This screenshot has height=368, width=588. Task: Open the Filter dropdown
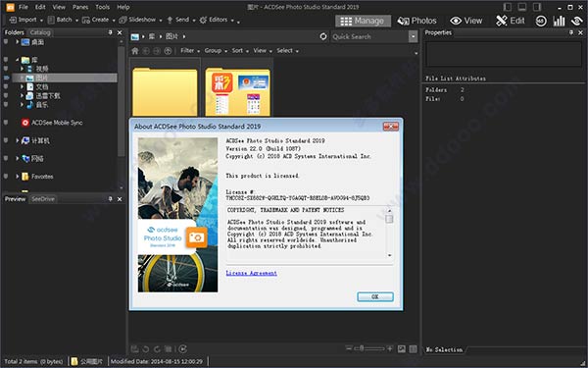190,51
